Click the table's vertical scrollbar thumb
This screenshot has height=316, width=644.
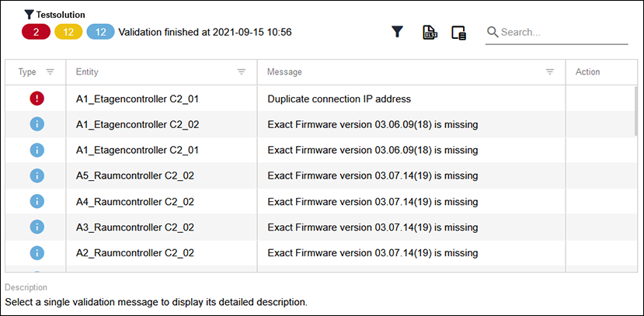click(636, 111)
